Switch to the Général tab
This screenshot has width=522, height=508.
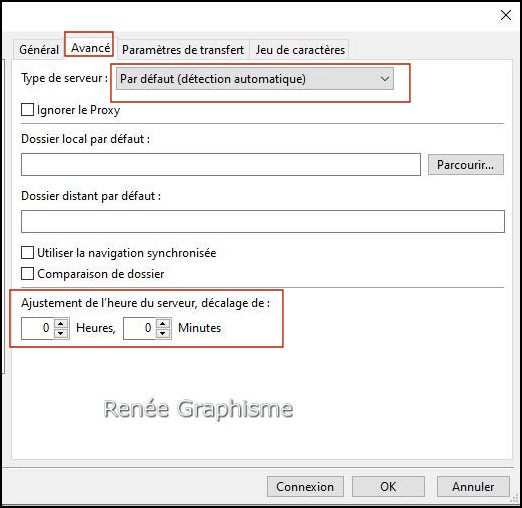point(39,50)
